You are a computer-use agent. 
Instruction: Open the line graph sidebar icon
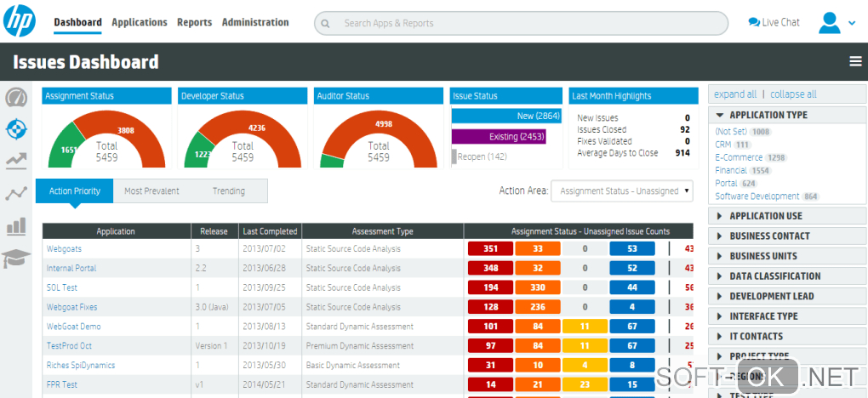(16, 194)
